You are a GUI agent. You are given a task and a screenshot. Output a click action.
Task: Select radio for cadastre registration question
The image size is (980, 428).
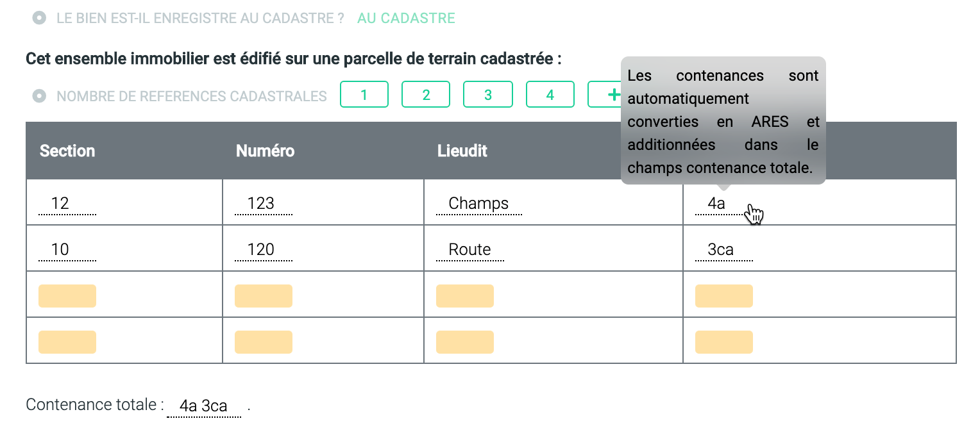pos(39,18)
